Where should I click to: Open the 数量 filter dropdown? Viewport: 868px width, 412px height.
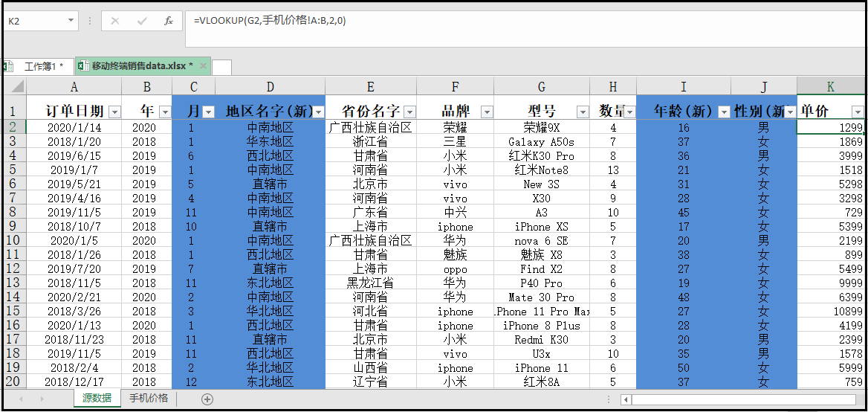(x=629, y=112)
